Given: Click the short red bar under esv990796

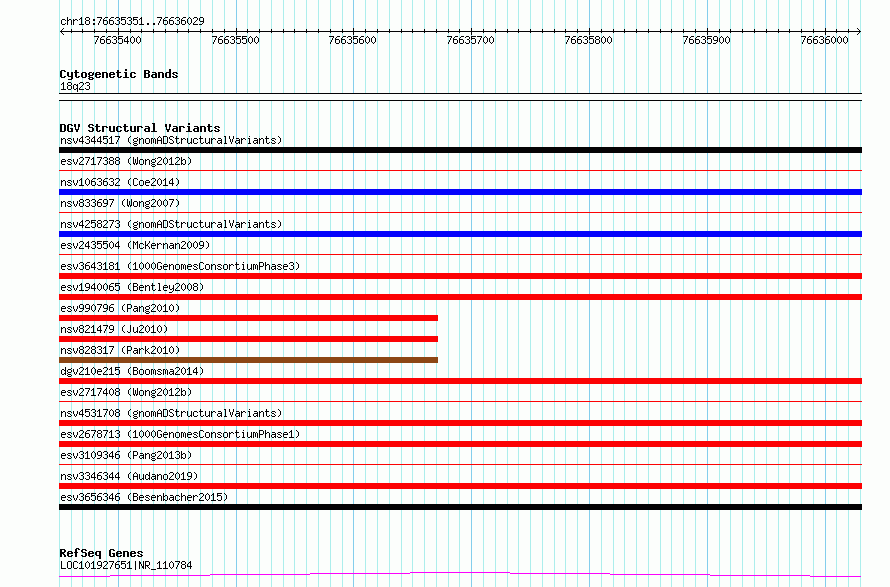Looking at the screenshot, I should (x=249, y=318).
